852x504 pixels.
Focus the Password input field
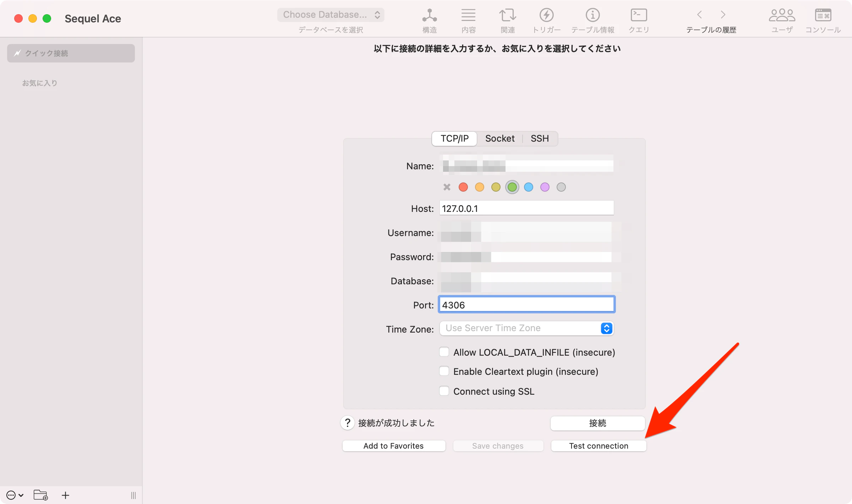527,257
